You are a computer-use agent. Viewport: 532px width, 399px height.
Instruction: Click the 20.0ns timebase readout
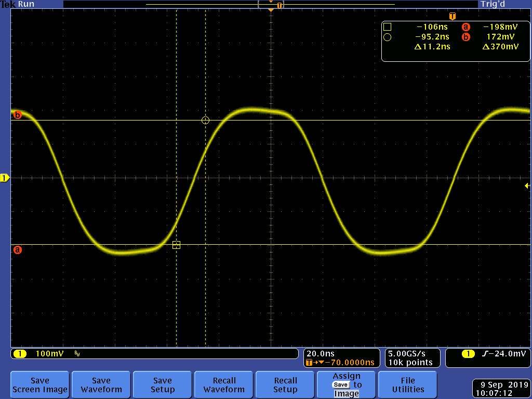tap(321, 353)
